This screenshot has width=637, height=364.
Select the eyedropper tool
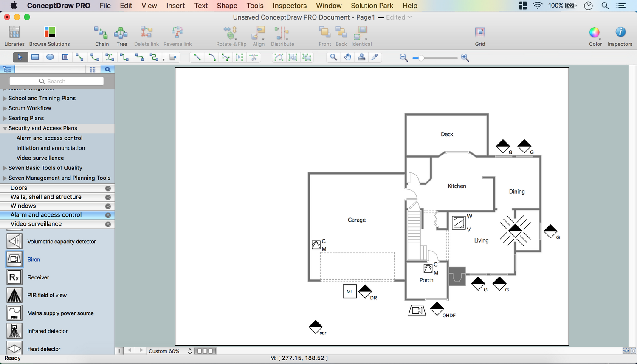(x=375, y=57)
